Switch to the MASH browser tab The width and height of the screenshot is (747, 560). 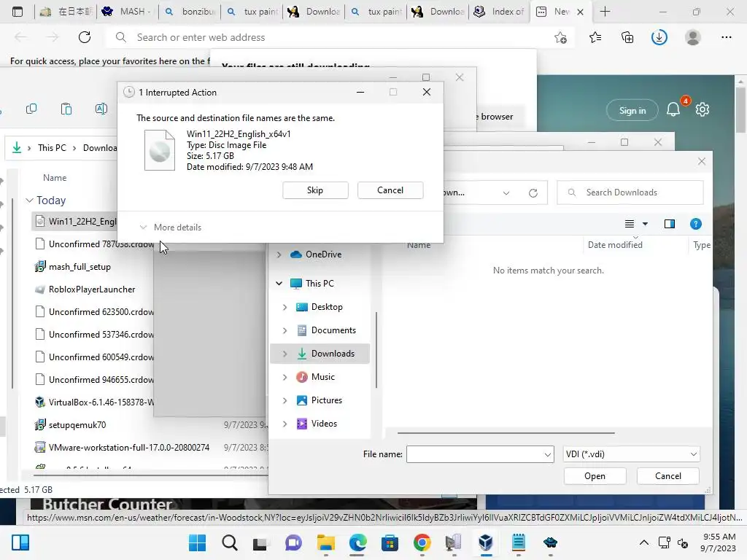(x=127, y=12)
